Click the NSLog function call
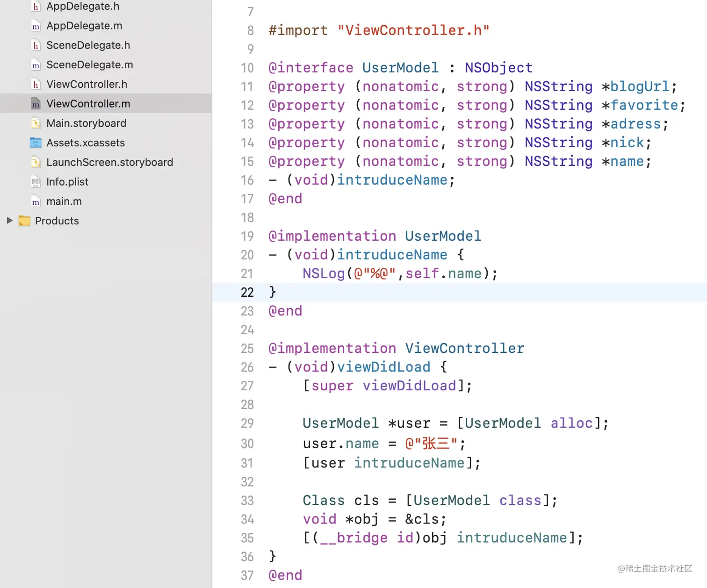The height and width of the screenshot is (588, 707). [x=324, y=273]
